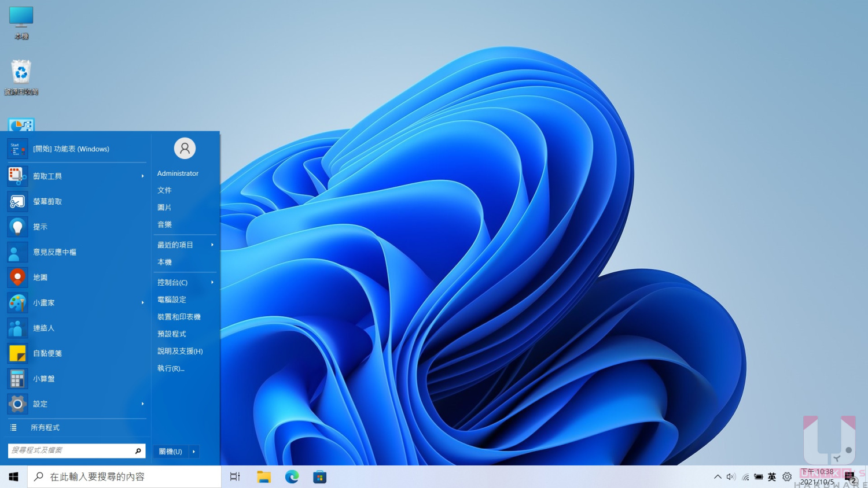Open 資源回收筒 recycle bin desktop icon
This screenshot has width=868, height=488.
tap(21, 77)
